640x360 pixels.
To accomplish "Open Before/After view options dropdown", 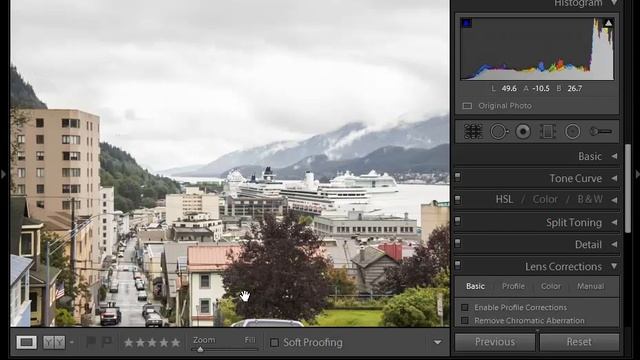I will tap(72, 342).
